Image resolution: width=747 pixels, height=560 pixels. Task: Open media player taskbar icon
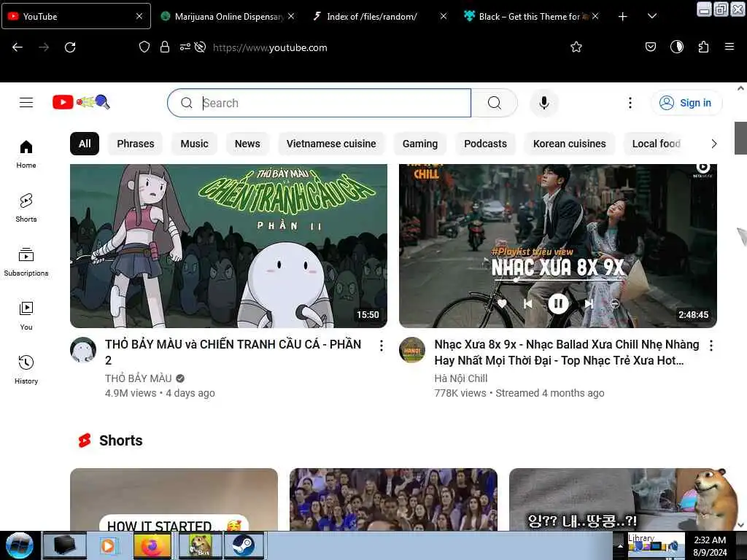[108, 545]
